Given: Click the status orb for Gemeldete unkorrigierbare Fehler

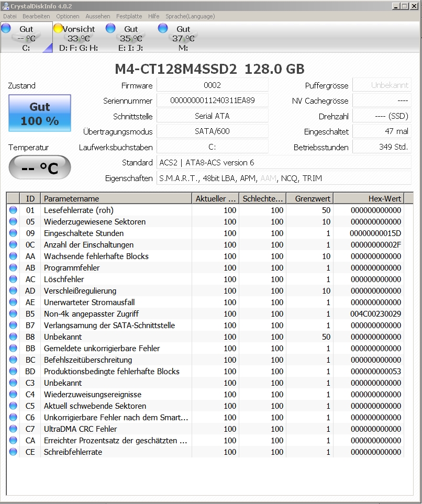Looking at the screenshot, I should [13, 348].
